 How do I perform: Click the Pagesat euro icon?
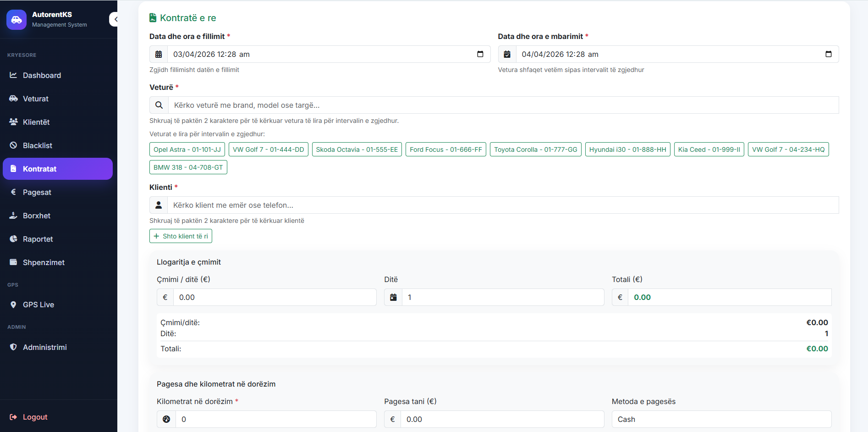13,192
